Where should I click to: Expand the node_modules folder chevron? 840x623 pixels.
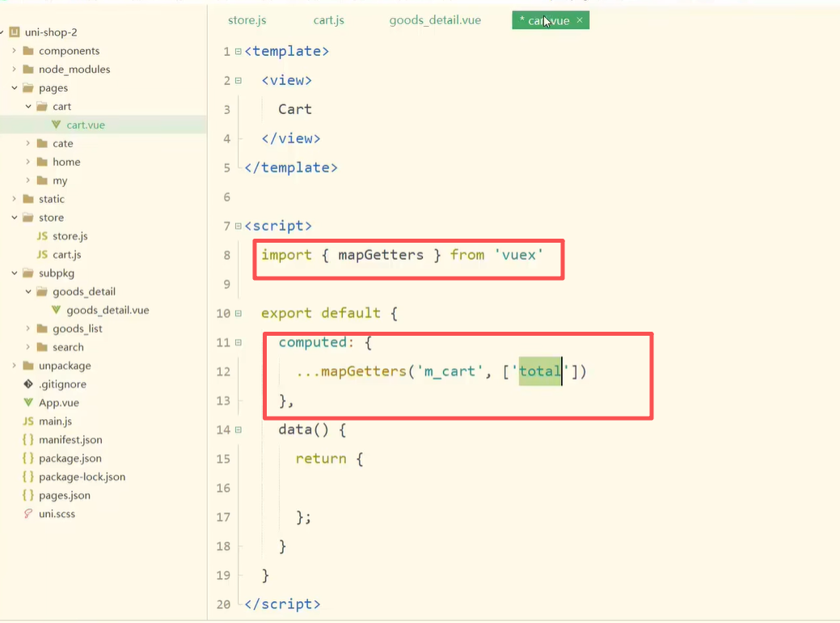tap(14, 69)
